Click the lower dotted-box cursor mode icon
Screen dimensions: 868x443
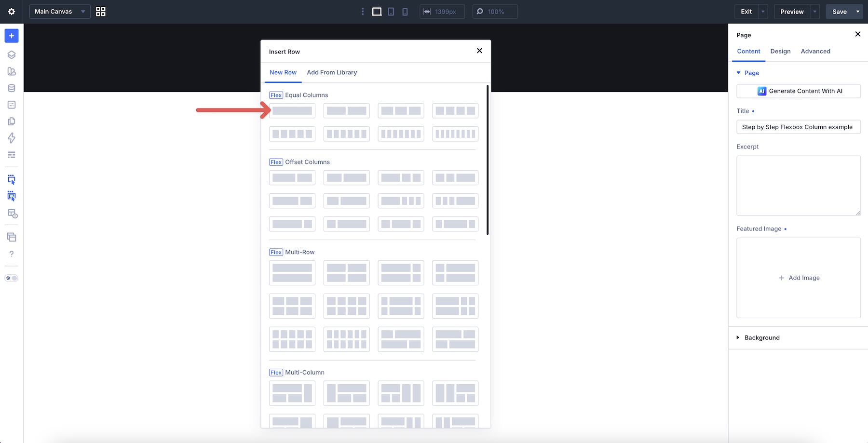12,196
